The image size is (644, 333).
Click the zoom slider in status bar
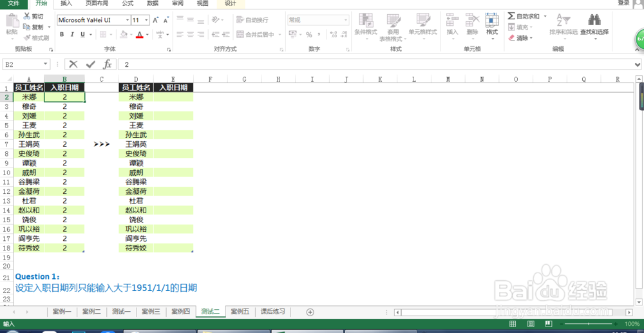tap(587, 324)
